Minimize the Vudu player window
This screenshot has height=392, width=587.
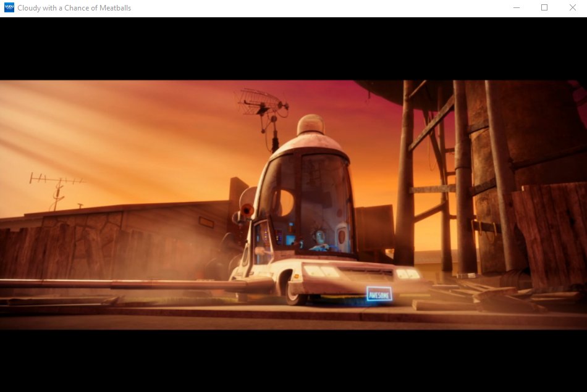[516, 7]
